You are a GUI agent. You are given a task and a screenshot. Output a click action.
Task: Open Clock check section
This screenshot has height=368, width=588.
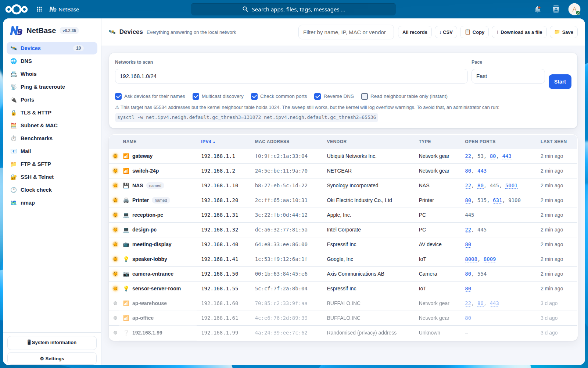52,190
